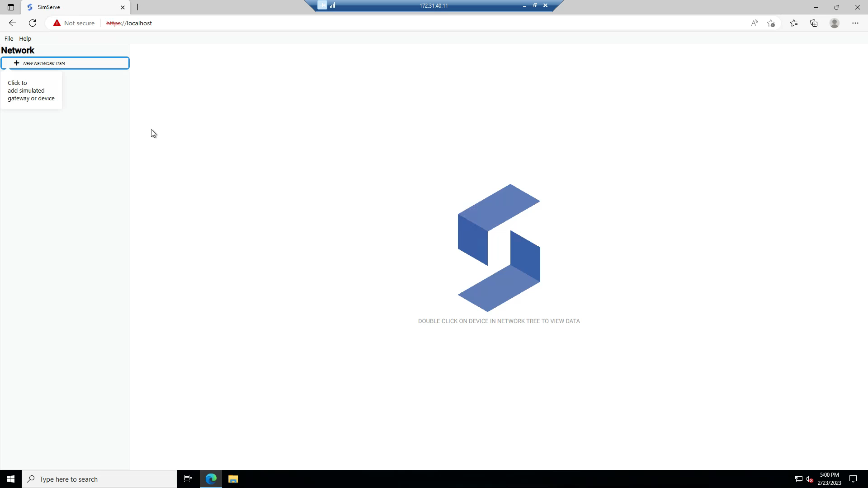Click the New Network Item button
Screen dimensions: 868x488
(x=66, y=63)
